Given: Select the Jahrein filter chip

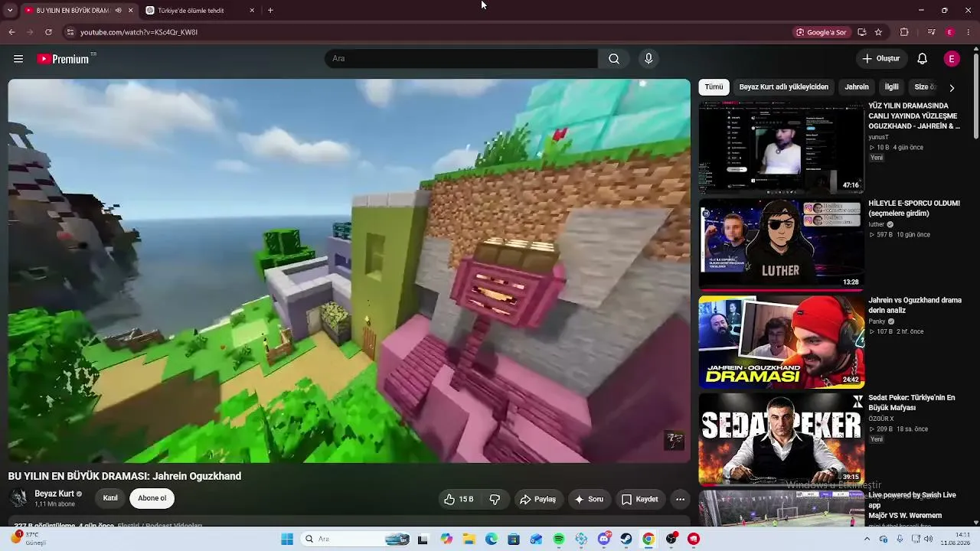Looking at the screenshot, I should point(857,87).
